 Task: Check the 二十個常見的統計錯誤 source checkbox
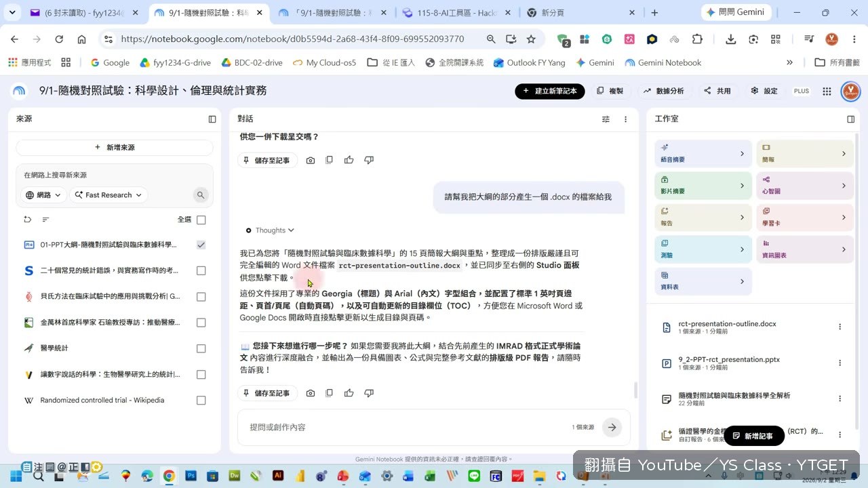(x=201, y=270)
